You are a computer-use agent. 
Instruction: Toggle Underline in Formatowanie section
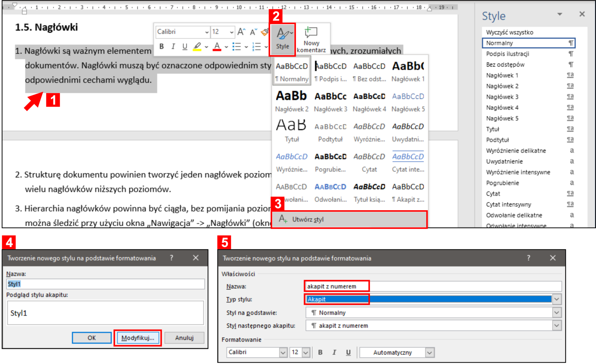(348, 352)
